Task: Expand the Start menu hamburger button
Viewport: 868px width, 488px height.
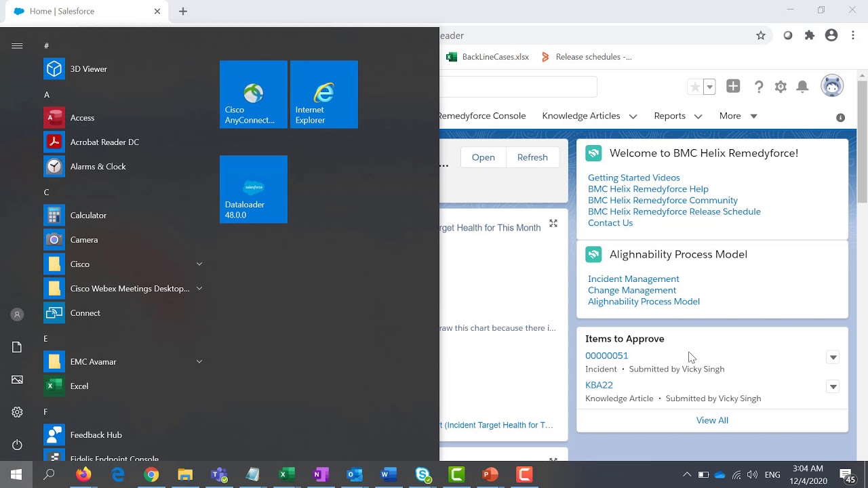Action: click(17, 45)
